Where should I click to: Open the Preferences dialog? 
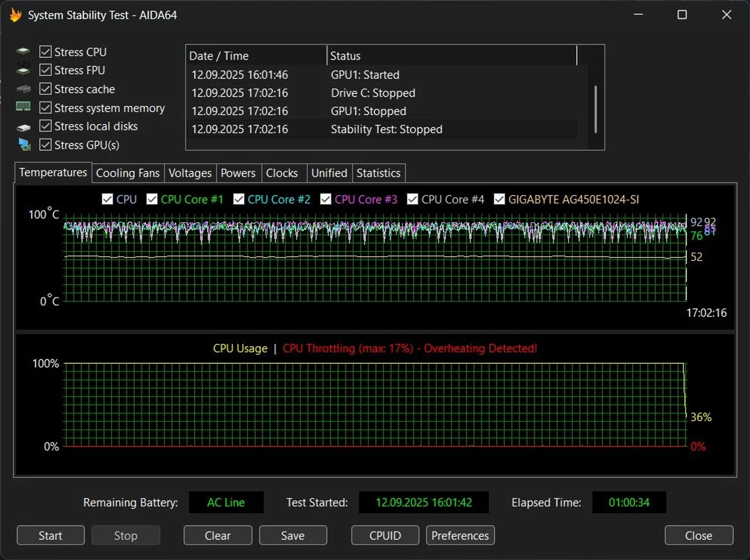[460, 535]
